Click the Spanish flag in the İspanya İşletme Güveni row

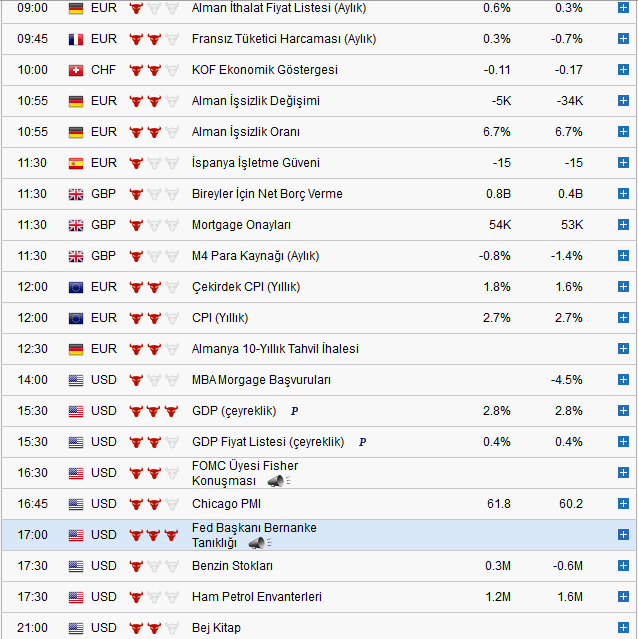click(x=76, y=163)
